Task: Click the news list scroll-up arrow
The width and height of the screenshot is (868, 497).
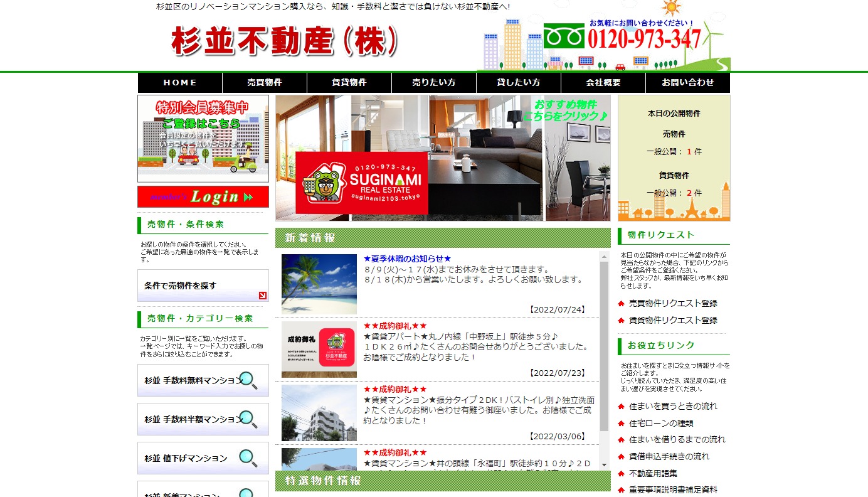Action: (605, 257)
